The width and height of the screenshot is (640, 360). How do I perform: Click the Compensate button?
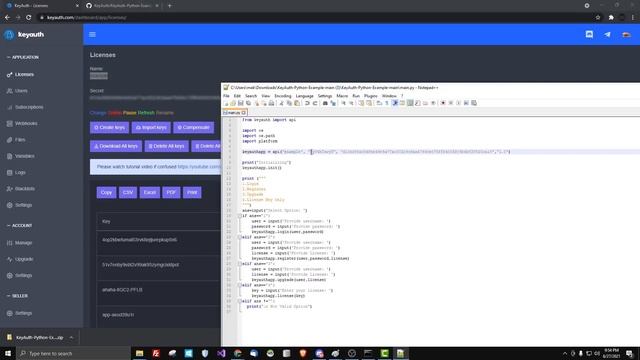193,127
